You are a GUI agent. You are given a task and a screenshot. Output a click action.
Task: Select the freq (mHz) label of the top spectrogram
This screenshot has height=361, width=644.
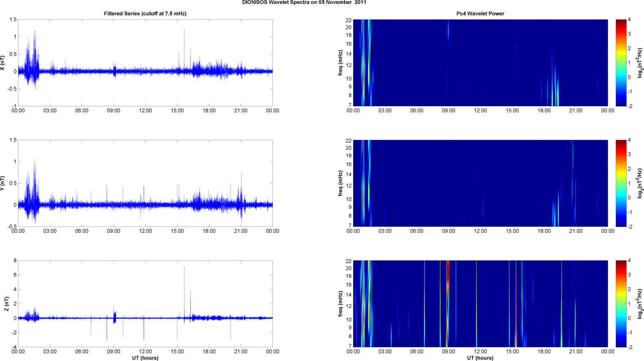point(340,63)
